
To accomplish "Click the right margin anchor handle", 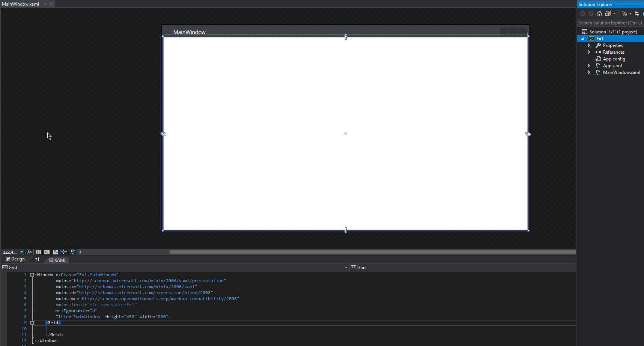I will (x=528, y=134).
